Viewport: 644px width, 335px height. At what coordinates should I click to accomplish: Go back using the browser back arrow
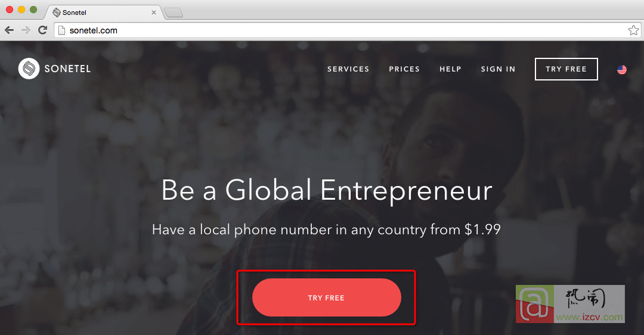pyautogui.click(x=10, y=30)
